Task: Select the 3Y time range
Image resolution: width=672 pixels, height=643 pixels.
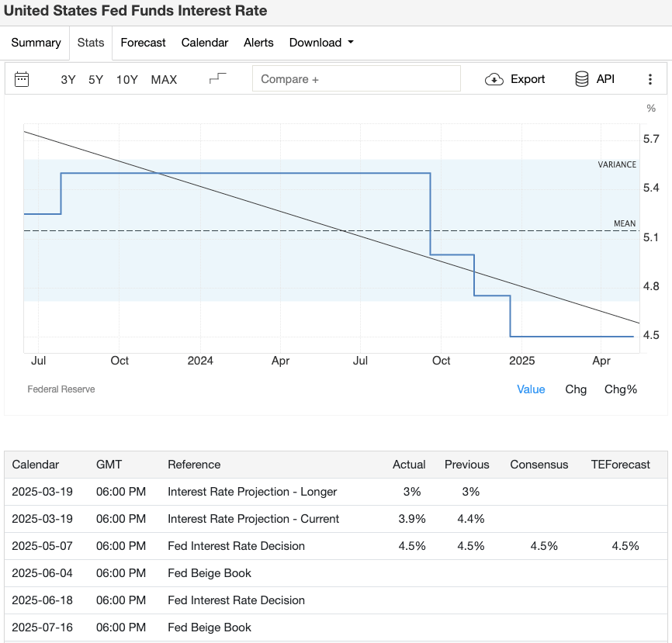Action: (x=68, y=79)
